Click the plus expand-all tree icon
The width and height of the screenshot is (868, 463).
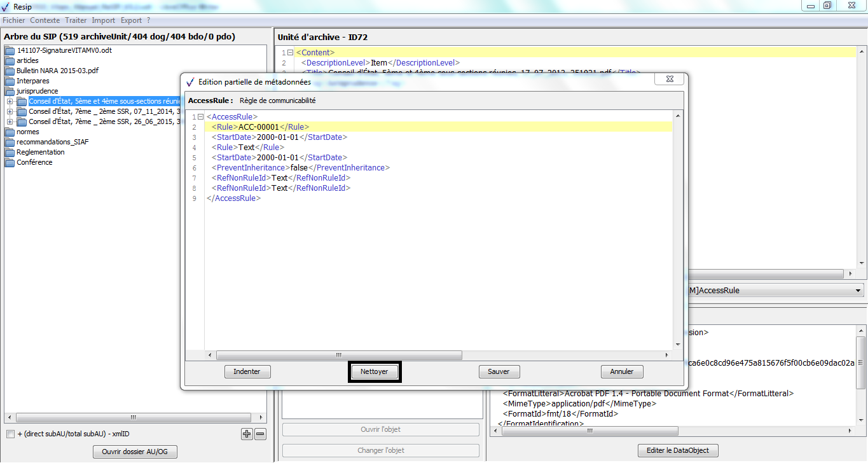pyautogui.click(x=247, y=434)
